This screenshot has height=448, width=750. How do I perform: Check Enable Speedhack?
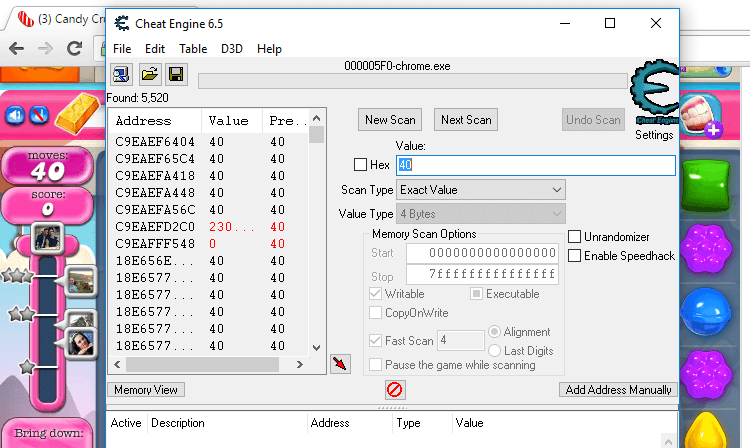tap(574, 256)
